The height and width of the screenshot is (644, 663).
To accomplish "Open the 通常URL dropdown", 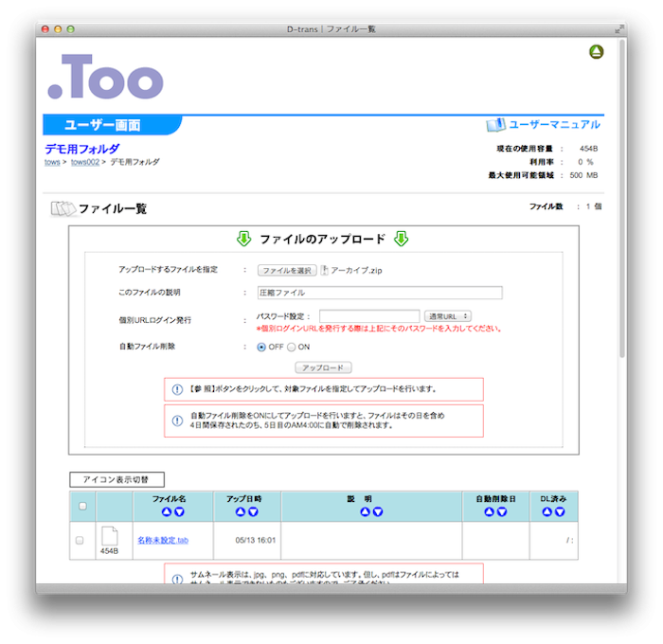I will click(x=447, y=315).
